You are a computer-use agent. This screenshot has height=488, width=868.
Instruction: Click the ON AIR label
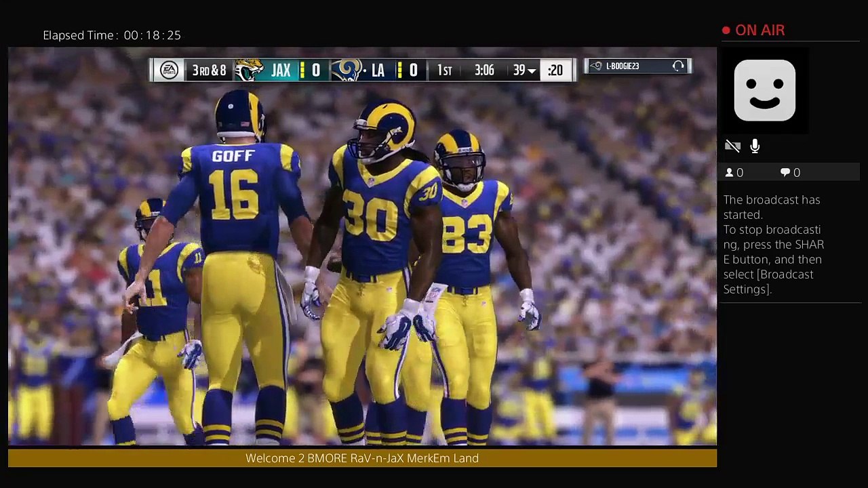tap(759, 30)
